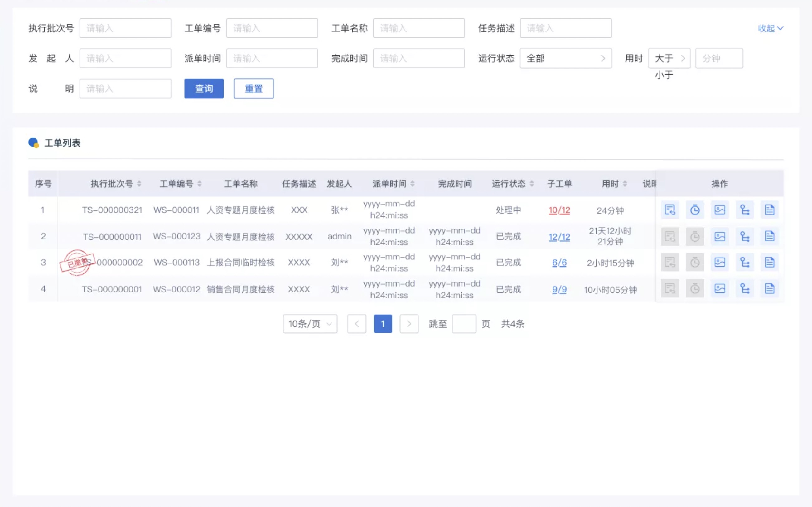The width and height of the screenshot is (812, 507).
Task: Open the document icon in row 4
Action: coord(769,288)
